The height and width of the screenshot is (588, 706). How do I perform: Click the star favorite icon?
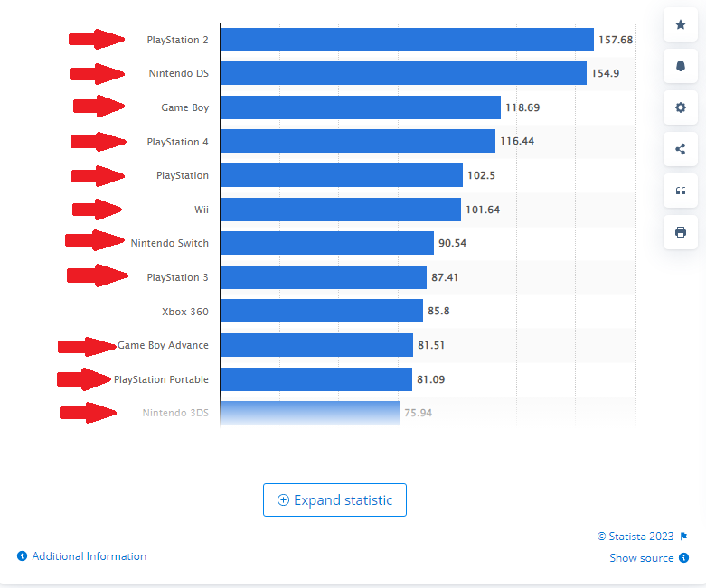tap(680, 24)
